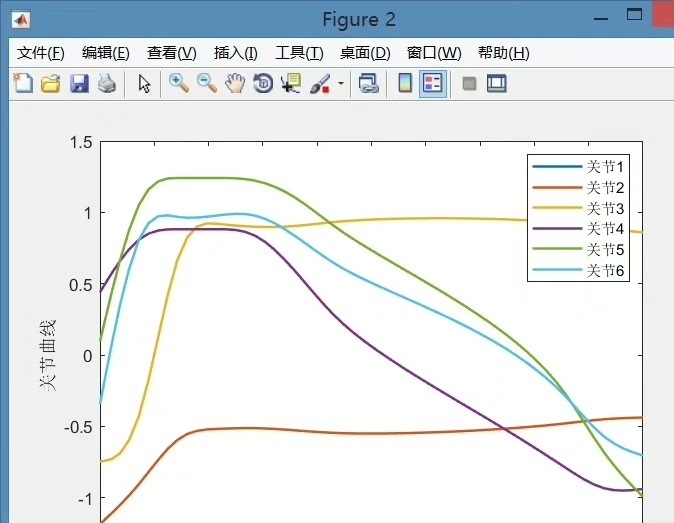Select legend entry 关节2
The width and height of the screenshot is (674, 523).
click(x=578, y=187)
